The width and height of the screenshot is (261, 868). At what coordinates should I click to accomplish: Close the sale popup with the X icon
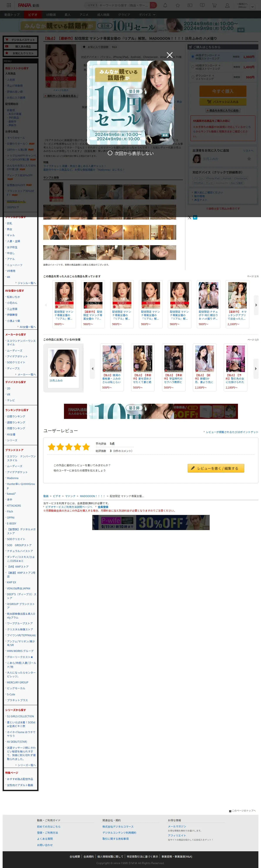(x=169, y=55)
